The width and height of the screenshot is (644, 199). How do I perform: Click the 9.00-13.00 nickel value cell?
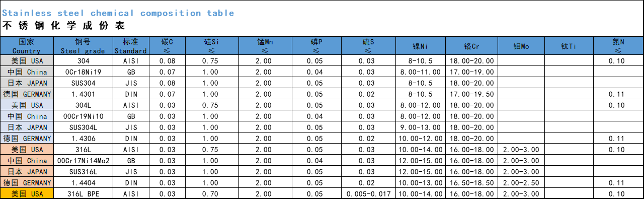(x=420, y=127)
